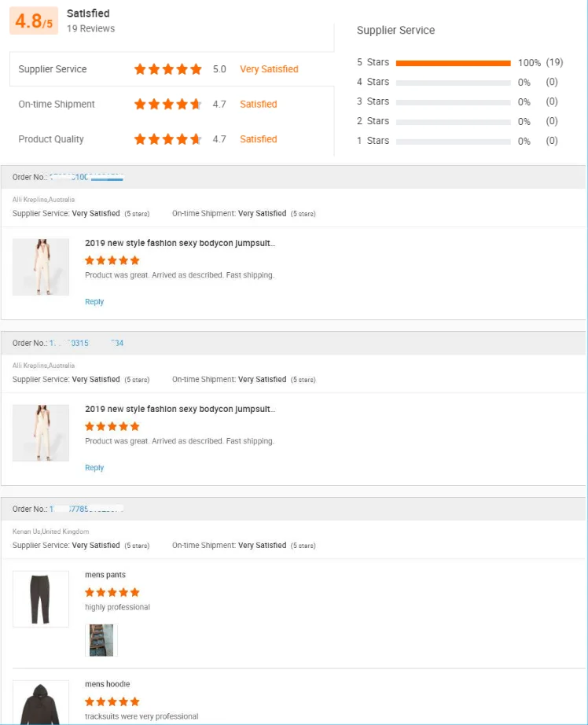Open the first order number link

coord(86,177)
